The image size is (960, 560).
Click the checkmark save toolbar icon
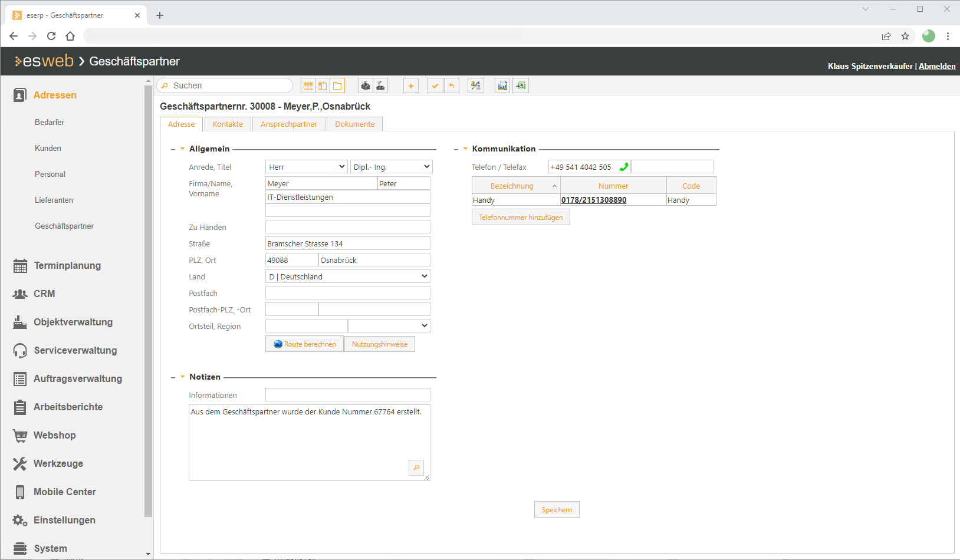[435, 85]
